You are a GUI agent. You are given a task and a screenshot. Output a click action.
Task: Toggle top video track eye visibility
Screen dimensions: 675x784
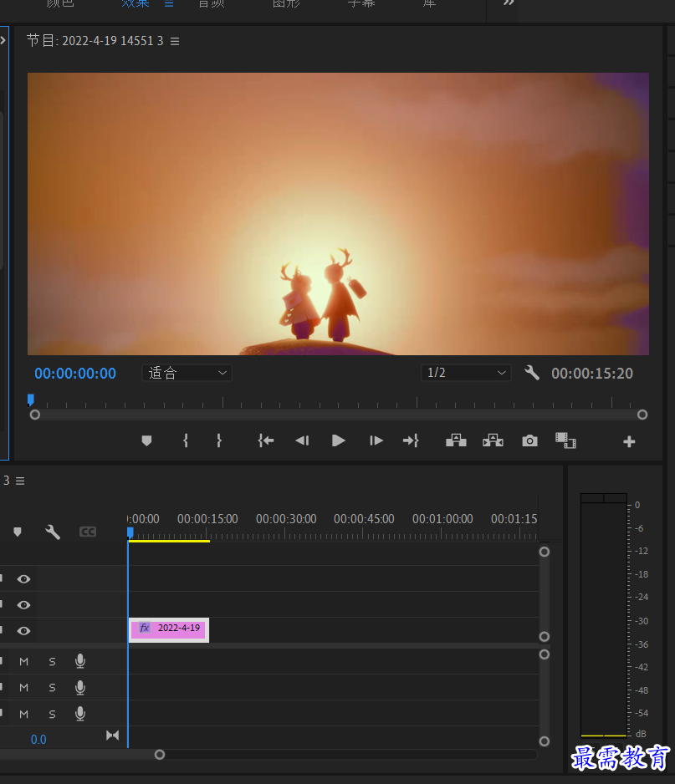coord(23,579)
